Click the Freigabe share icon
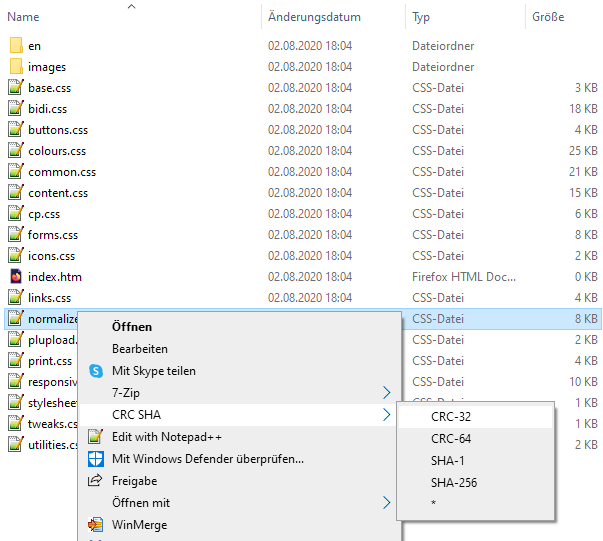Image resolution: width=603 pixels, height=541 pixels. coord(96,481)
